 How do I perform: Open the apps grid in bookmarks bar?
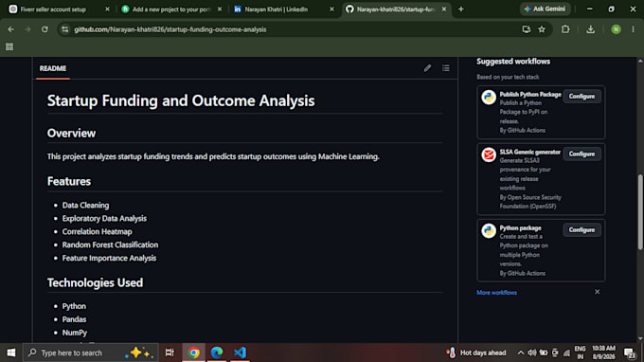pos(9,46)
